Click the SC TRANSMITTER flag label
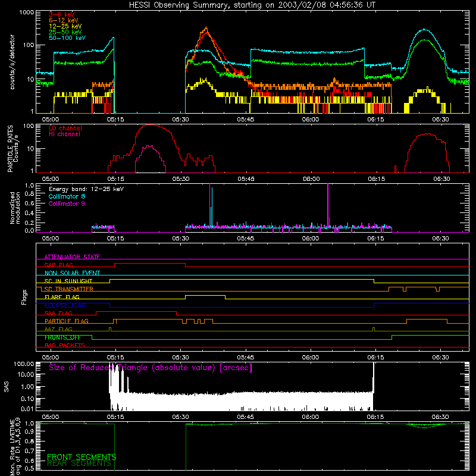The image size is (476, 476). (68, 289)
